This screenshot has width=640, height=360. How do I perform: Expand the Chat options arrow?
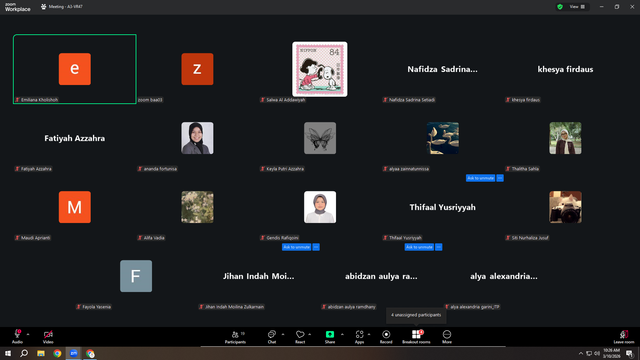point(283,334)
